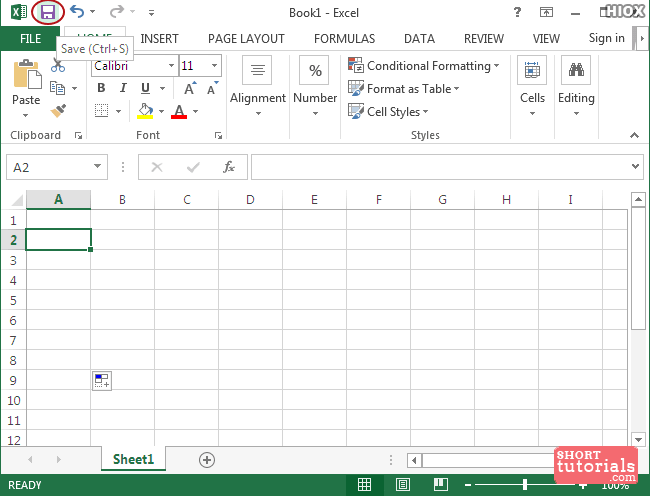The image size is (650, 496).
Task: Click Decrease Font Size icon
Action: click(x=212, y=88)
